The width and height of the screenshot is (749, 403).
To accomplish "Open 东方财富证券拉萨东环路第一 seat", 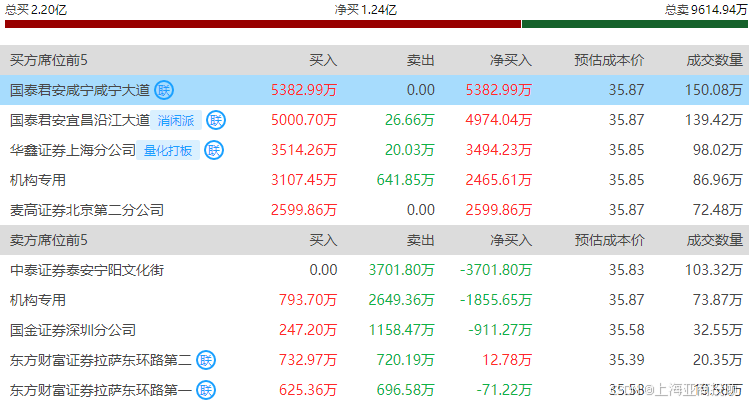I will pyautogui.click(x=101, y=390).
